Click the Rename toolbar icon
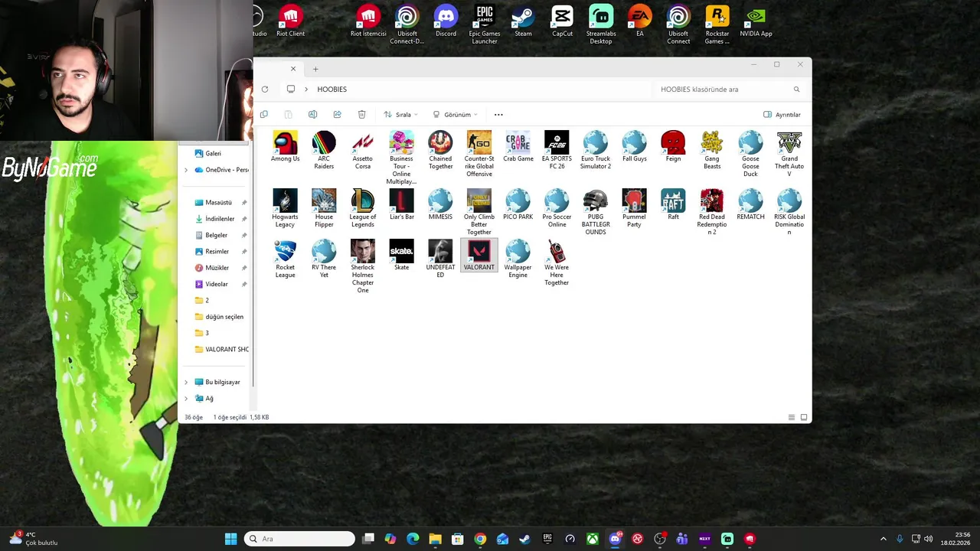This screenshot has width=980, height=551. [312, 115]
